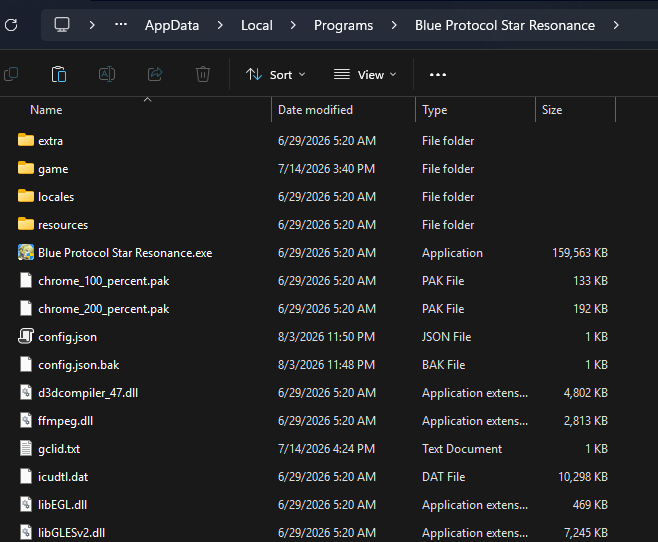Expand the chevron after Blue Protocol Star Resonance
The width and height of the screenshot is (658, 542).
tap(616, 25)
